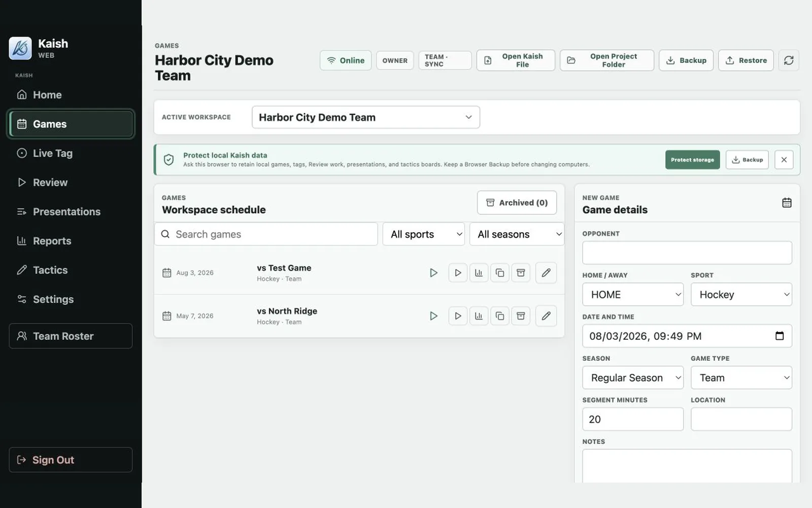Click the green Protect storage button

(x=692, y=160)
